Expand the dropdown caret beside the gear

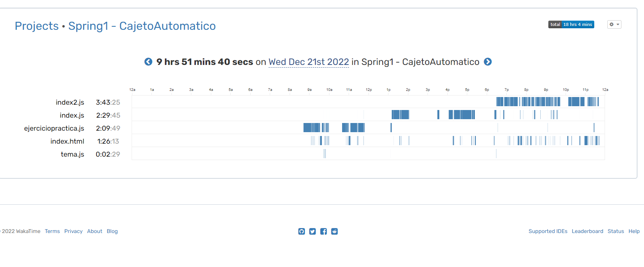click(618, 24)
